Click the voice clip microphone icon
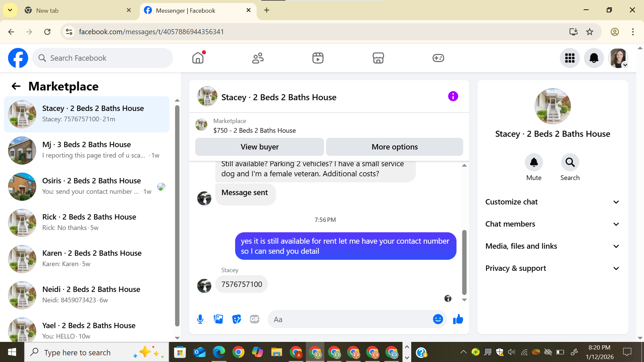This screenshot has width=644, height=362. 200,319
